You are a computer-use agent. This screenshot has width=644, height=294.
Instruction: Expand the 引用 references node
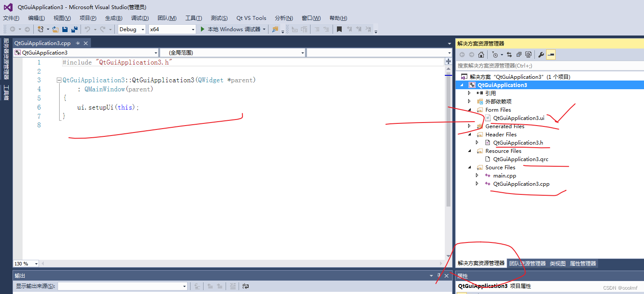[x=469, y=93]
